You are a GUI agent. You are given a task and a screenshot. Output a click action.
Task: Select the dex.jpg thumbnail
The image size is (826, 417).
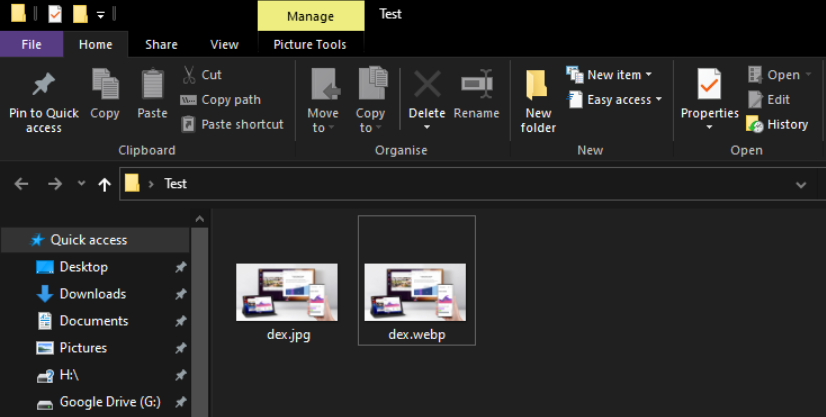(287, 292)
